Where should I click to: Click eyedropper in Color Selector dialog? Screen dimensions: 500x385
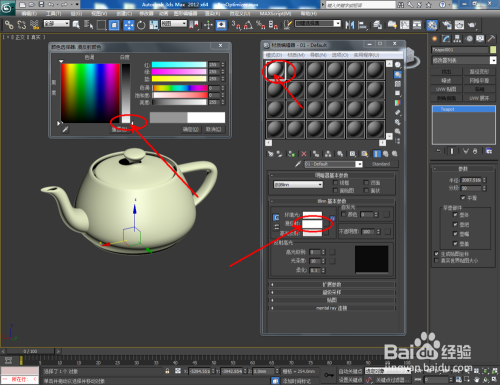65,129
